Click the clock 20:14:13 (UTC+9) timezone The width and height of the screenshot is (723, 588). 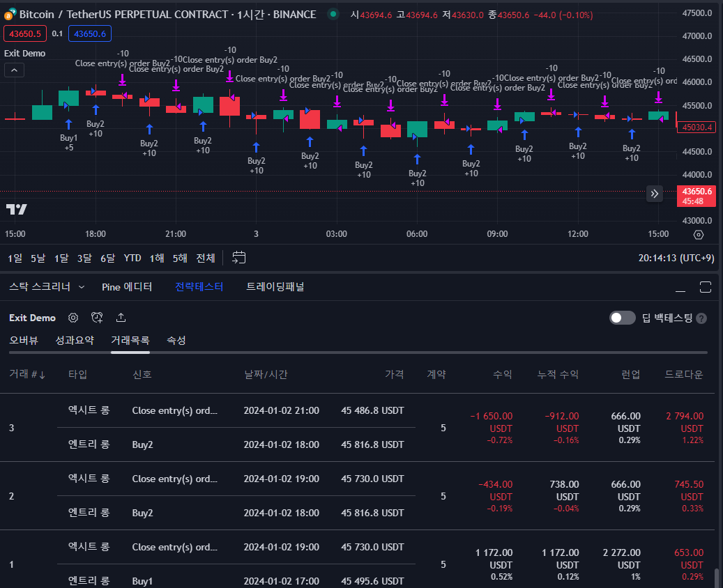(676, 258)
